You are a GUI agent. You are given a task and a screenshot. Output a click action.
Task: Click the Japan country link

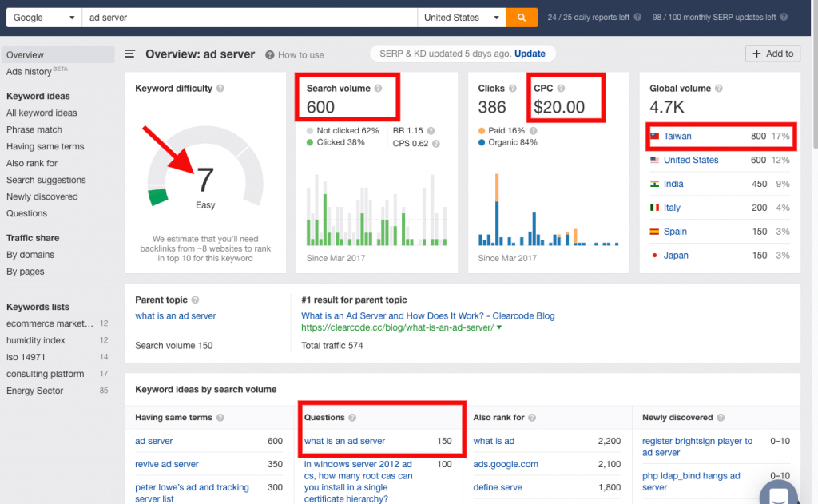(676, 256)
